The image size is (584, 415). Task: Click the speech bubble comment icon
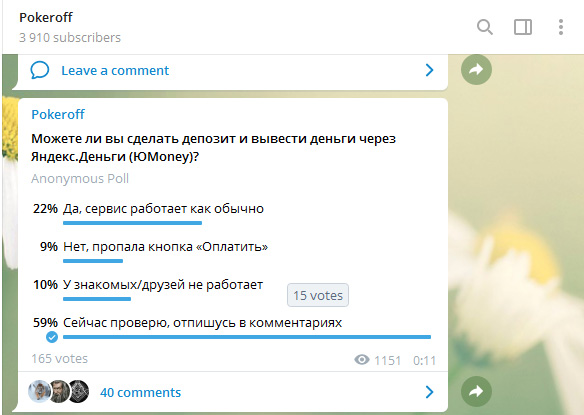point(39,70)
